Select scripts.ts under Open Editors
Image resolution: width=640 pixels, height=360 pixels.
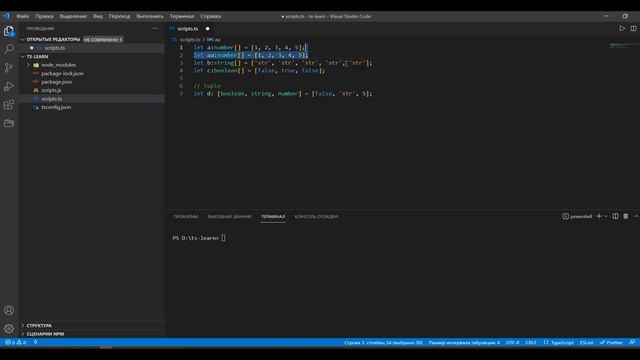click(x=55, y=48)
